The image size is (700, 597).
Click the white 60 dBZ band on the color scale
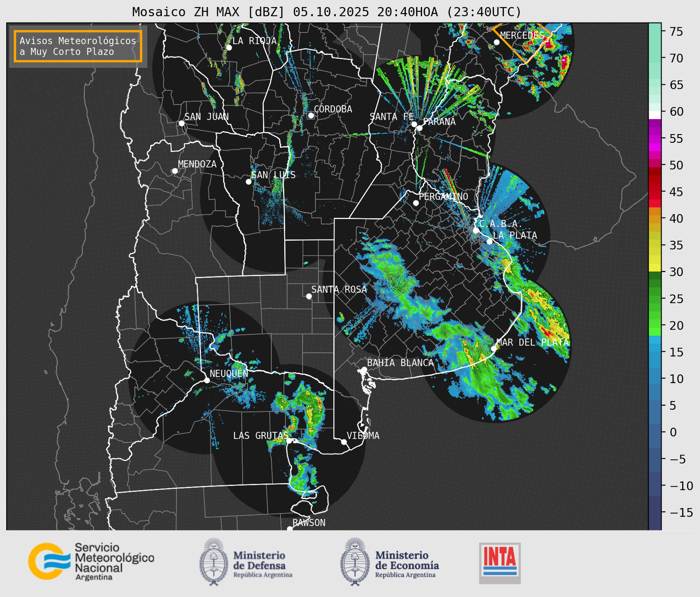pos(655,115)
